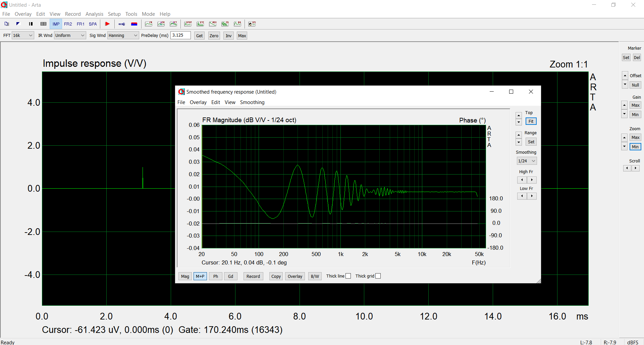Click the PreDelay (ms) input field
This screenshot has height=345, width=644.
point(180,35)
